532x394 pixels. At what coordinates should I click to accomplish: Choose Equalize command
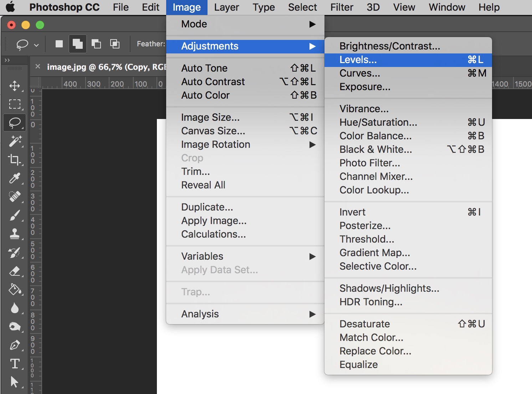coord(408,365)
